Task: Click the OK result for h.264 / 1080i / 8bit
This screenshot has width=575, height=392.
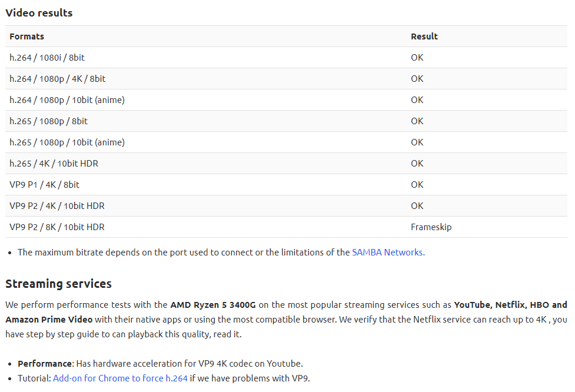Action: [417, 58]
